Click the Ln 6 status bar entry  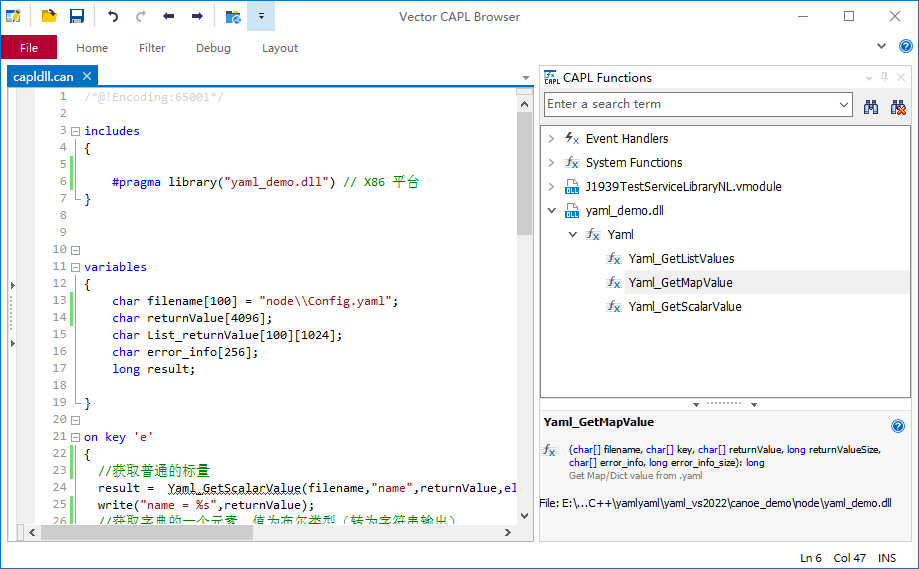coord(811,558)
